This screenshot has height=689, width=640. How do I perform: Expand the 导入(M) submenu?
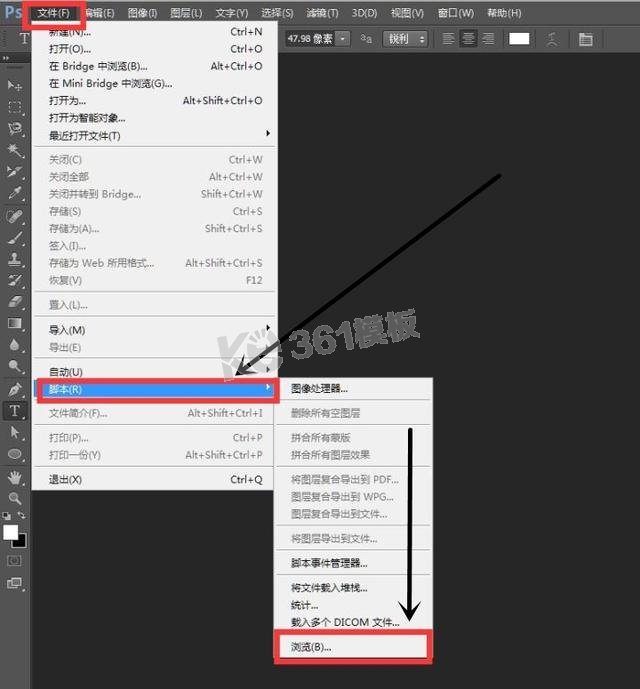[155, 330]
